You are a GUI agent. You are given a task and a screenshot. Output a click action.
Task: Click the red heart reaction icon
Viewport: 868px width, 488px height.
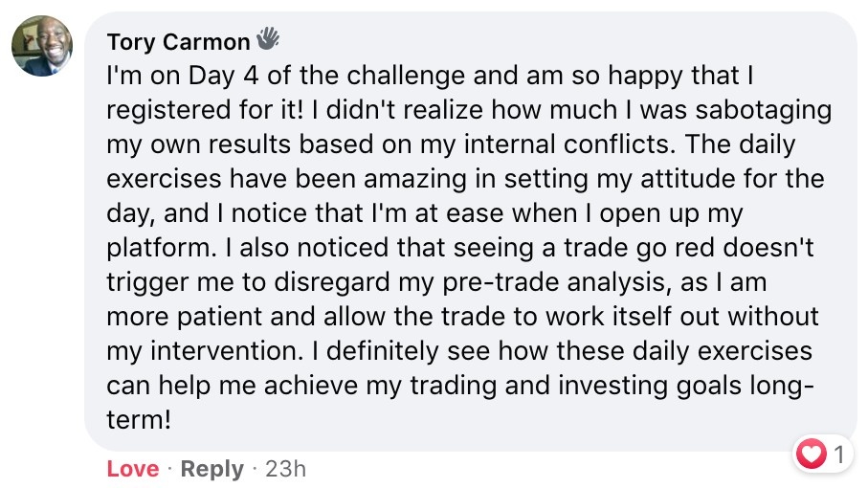click(812, 455)
